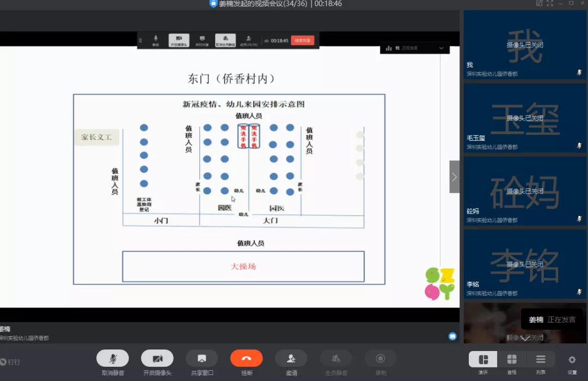Click presenter name 姜楠 below the shared slide
588x381 pixels.
(5, 329)
